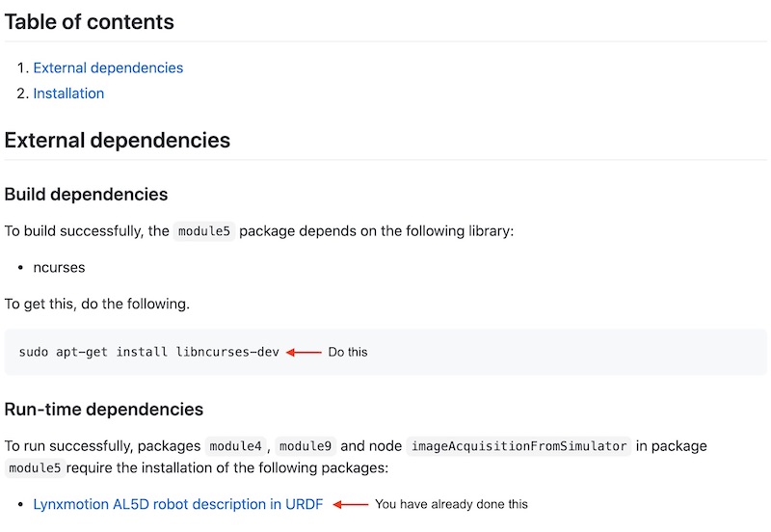Click red arrow beside "You have already done this"
This screenshot has height=532, width=771.
point(351,504)
